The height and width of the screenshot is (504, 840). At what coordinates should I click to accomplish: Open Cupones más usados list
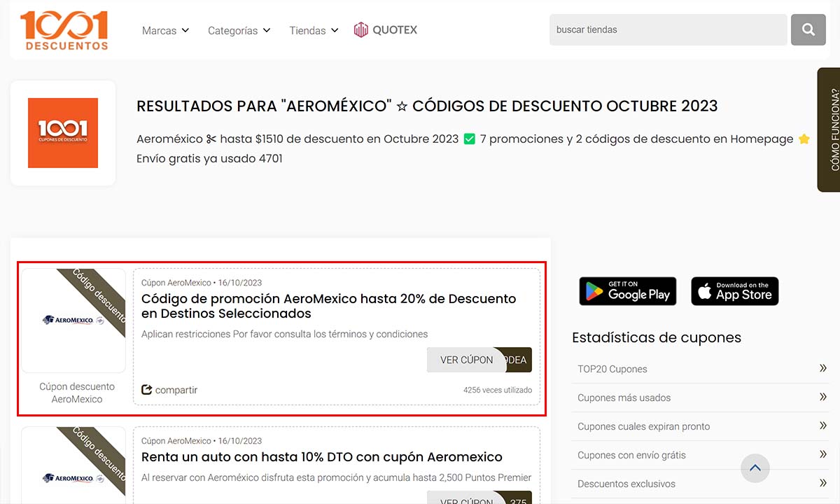700,398
